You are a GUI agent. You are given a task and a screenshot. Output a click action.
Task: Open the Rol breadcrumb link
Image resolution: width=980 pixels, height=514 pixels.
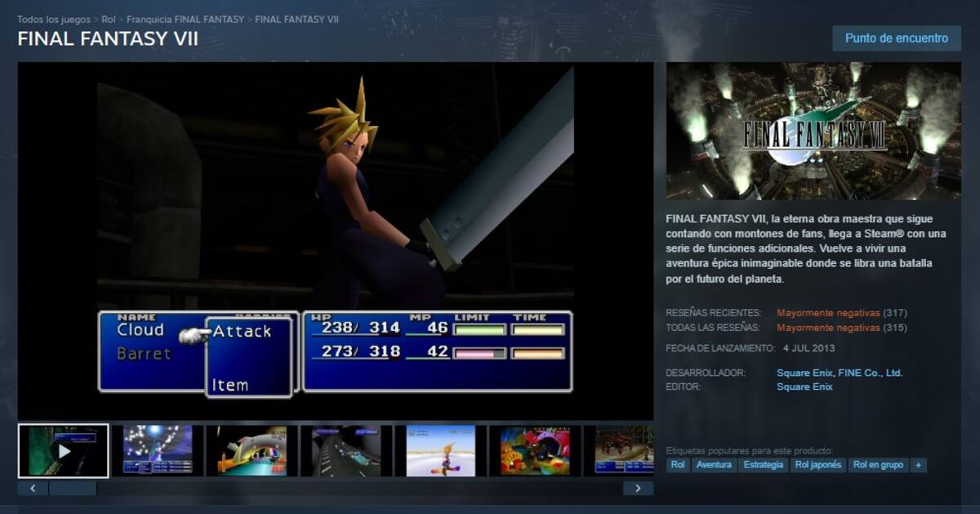click(x=109, y=19)
